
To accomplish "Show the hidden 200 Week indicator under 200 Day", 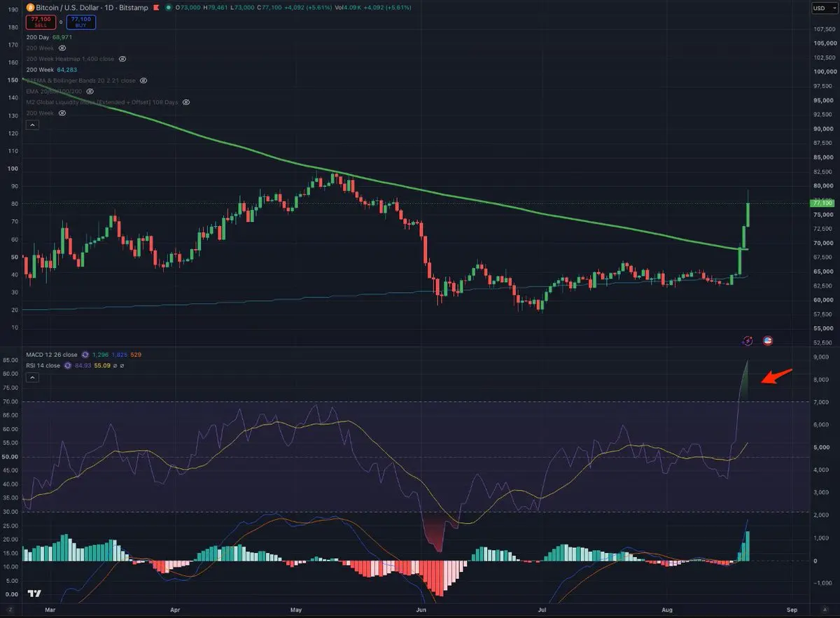I will tap(62, 48).
